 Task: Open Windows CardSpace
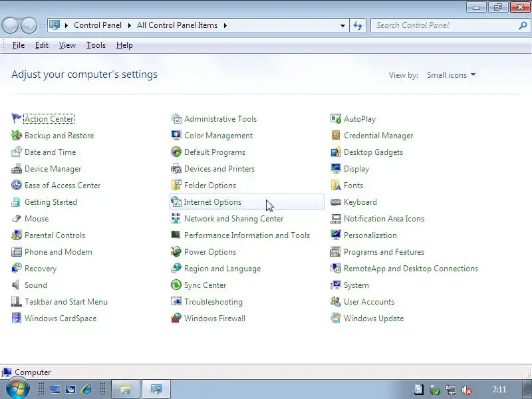pos(61,319)
